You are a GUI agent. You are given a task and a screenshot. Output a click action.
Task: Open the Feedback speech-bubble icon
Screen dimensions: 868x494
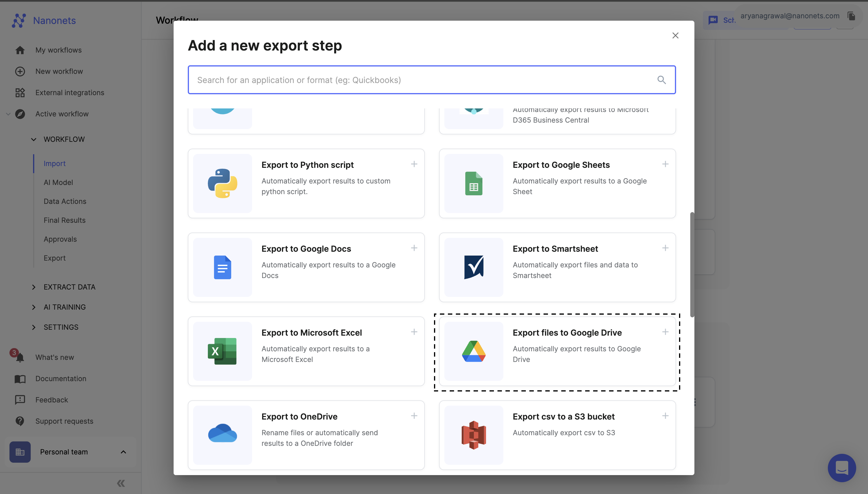tap(20, 400)
